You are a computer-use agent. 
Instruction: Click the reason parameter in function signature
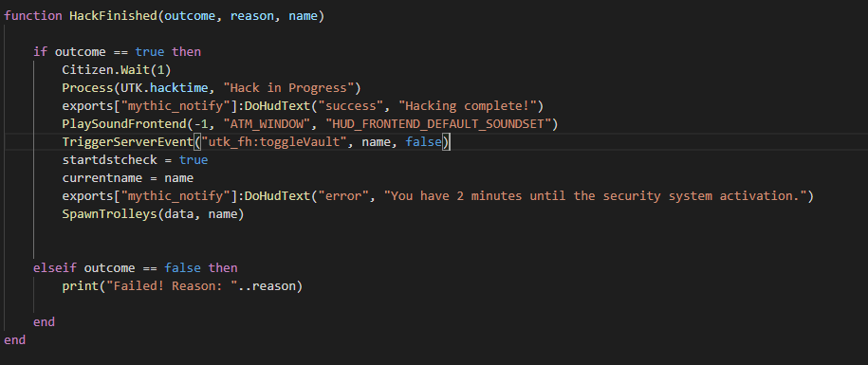click(252, 16)
